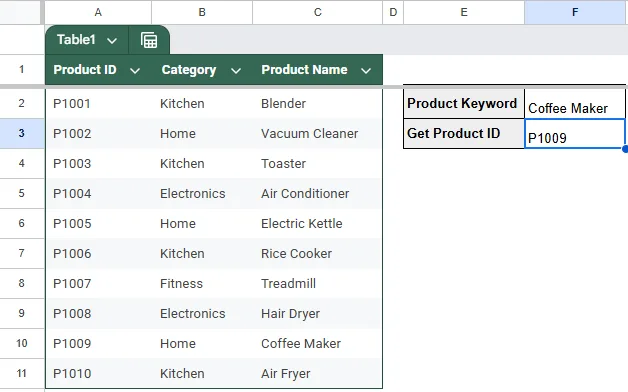Image resolution: width=628 pixels, height=392 pixels.
Task: Click the Treadmill cell
Action: 318,283
